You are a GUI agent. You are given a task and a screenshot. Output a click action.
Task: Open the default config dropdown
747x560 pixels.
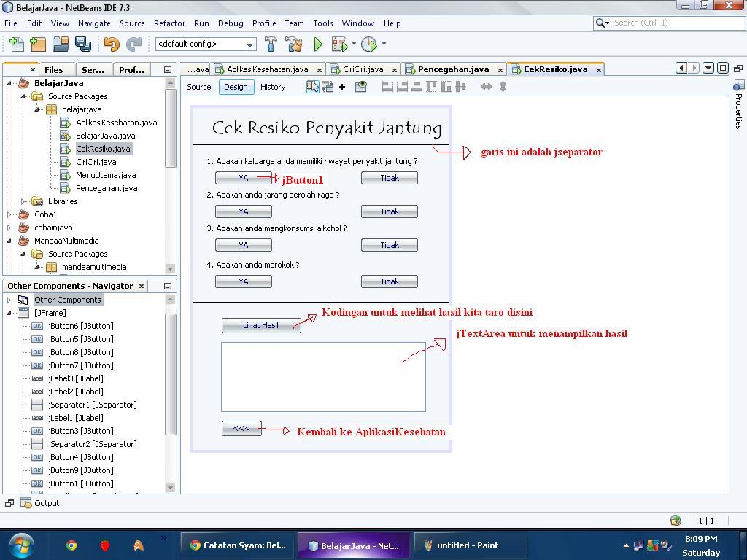pos(206,44)
